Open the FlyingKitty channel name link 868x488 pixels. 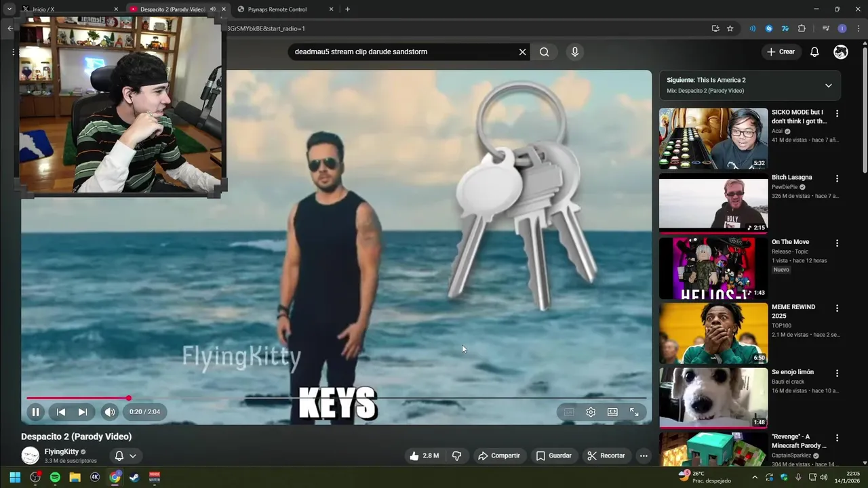click(62, 451)
